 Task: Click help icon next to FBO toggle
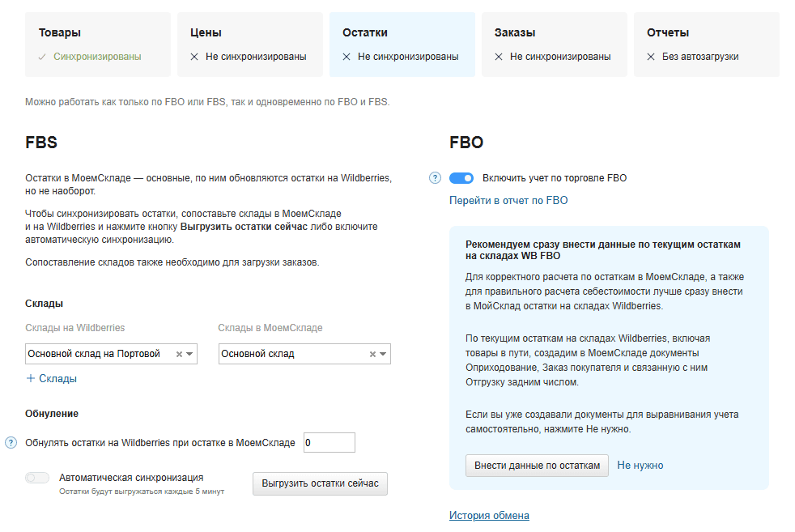435,178
